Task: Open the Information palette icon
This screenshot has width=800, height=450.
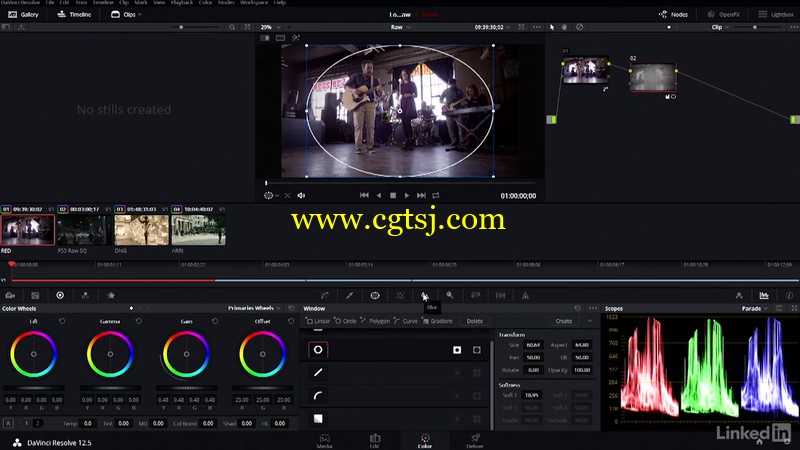Action: point(789,295)
